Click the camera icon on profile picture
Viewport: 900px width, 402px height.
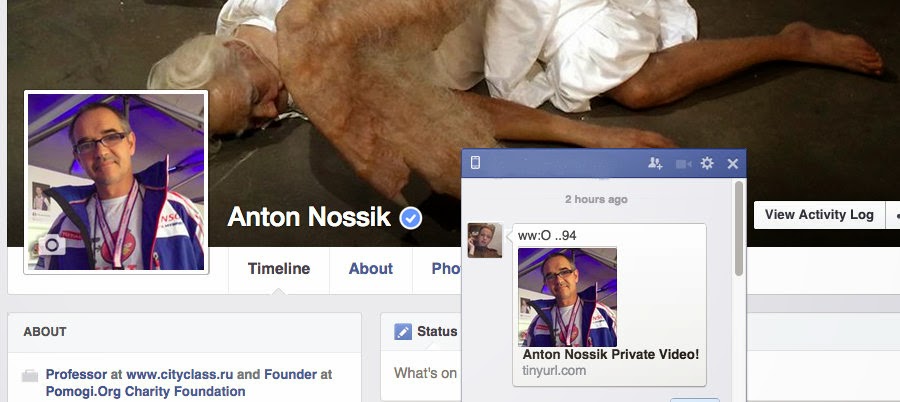click(x=52, y=245)
